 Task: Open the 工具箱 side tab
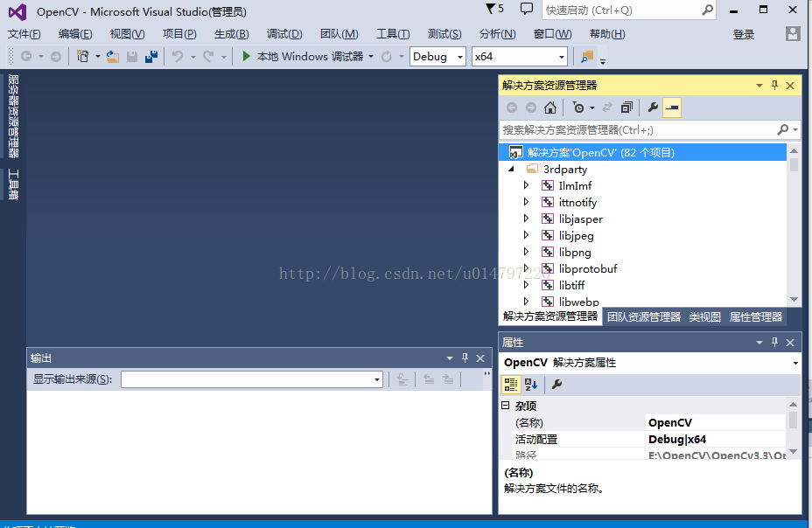point(13,184)
